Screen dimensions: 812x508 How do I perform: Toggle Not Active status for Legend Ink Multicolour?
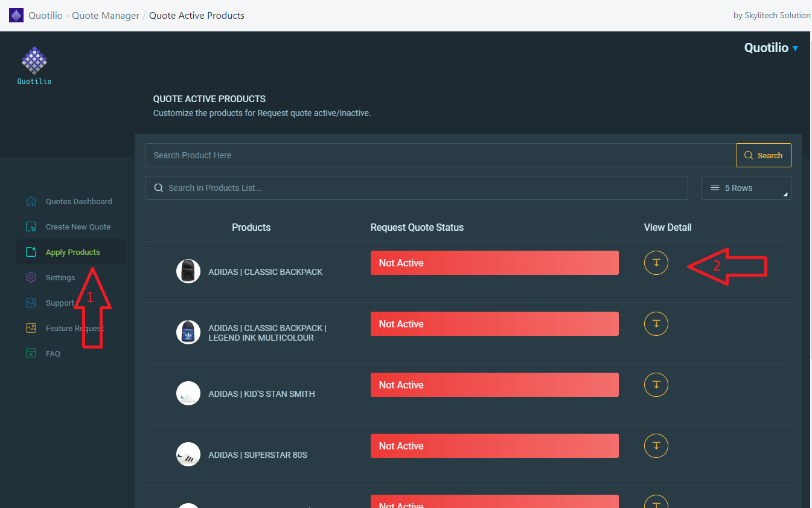coord(494,324)
